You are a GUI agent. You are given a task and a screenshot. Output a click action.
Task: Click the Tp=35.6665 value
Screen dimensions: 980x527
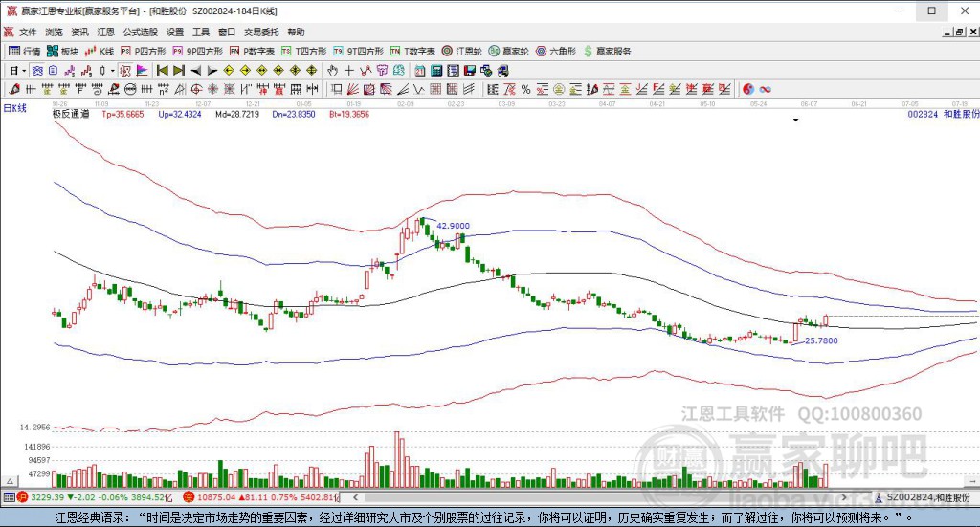[x=122, y=114]
